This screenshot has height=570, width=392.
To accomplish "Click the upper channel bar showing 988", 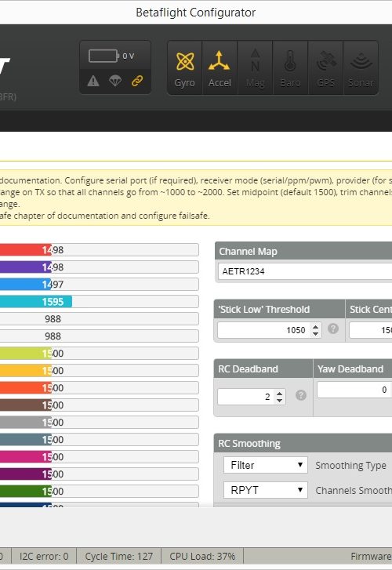I will click(99, 319).
